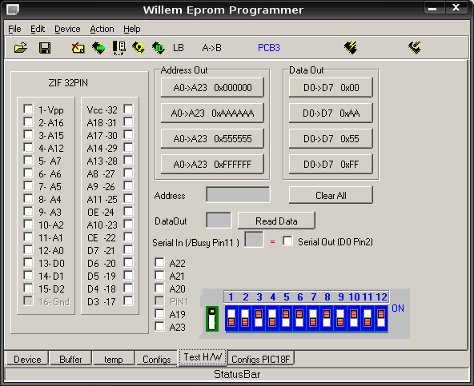Screen dimensions: 474x386
Task: Toggle the 12-A0 pin checkbox
Action: [x=28, y=250]
